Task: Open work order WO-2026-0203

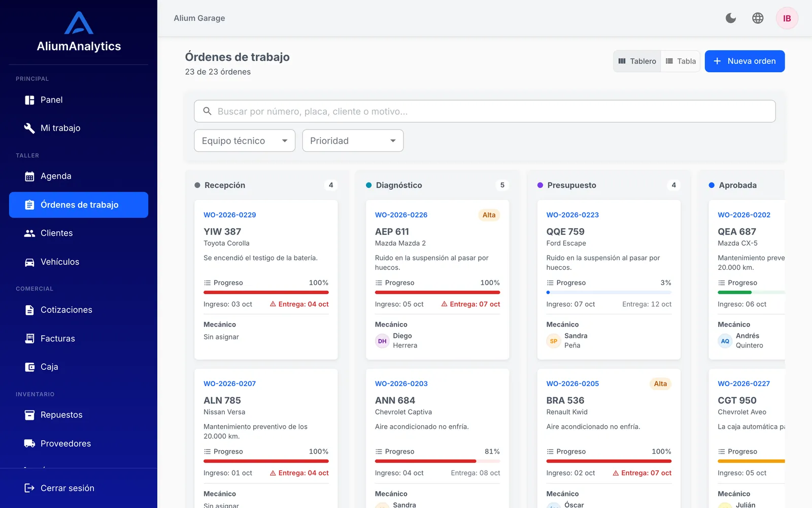Action: pyautogui.click(x=401, y=384)
